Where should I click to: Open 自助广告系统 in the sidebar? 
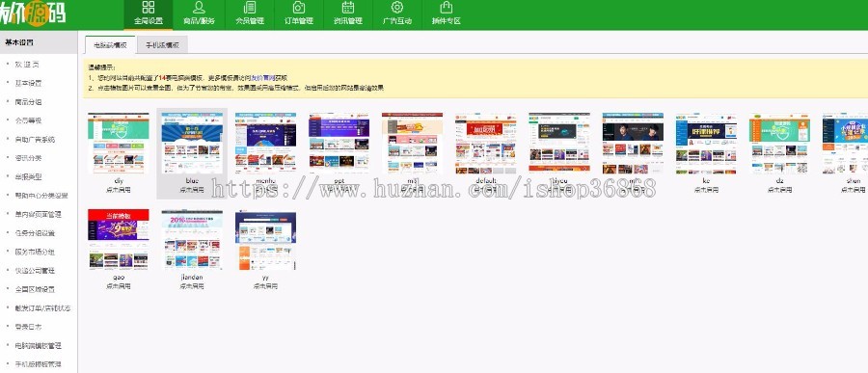[x=35, y=140]
